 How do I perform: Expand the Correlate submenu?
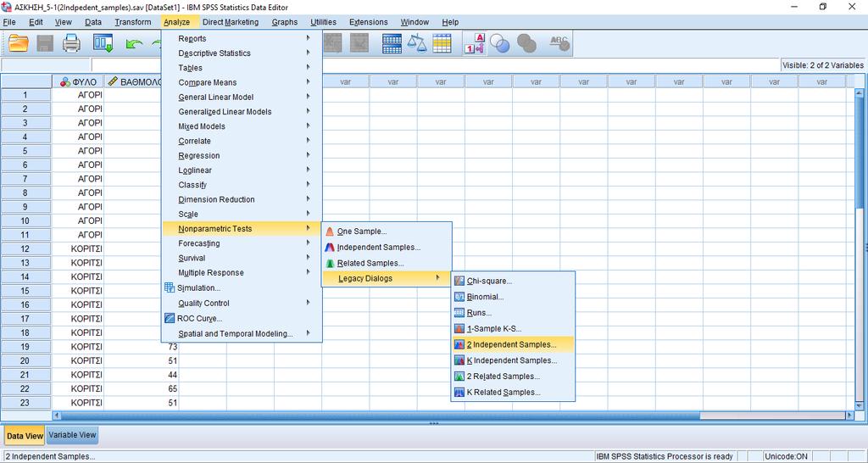[x=242, y=141]
